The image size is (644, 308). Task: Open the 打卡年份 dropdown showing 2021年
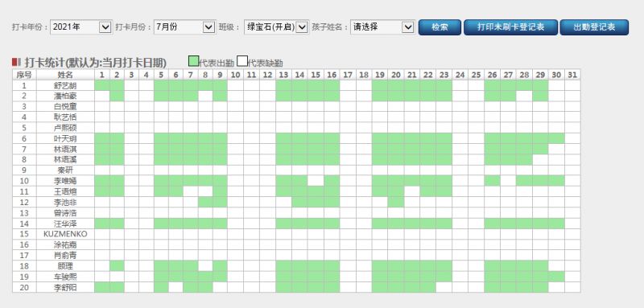click(81, 27)
